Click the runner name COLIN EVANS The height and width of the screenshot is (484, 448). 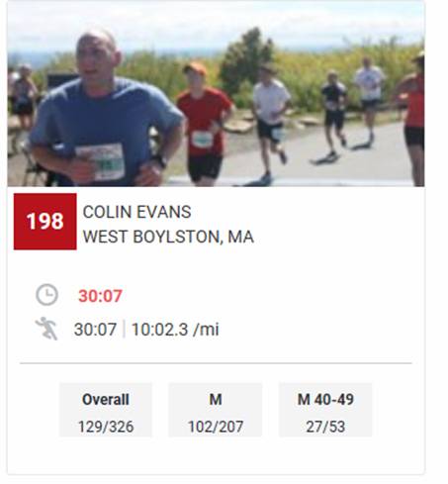point(136,212)
